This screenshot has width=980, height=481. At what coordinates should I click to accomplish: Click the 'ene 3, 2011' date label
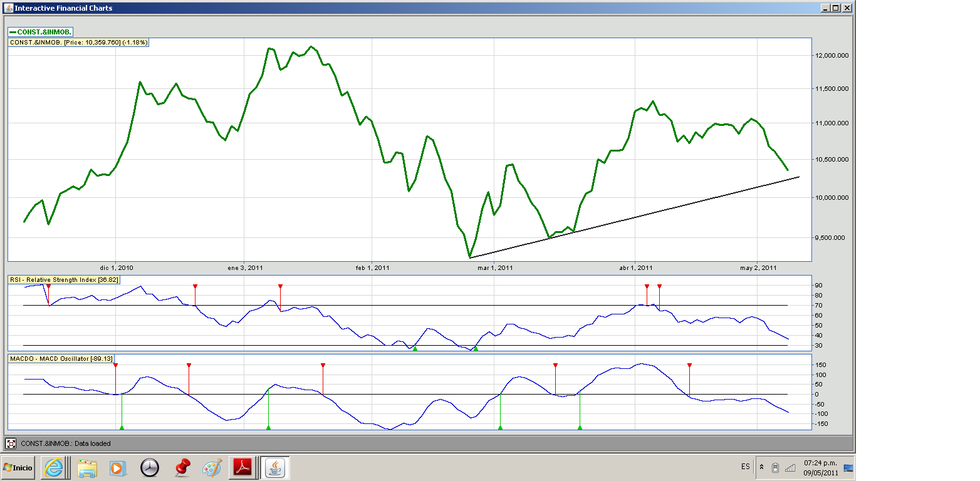tap(245, 268)
